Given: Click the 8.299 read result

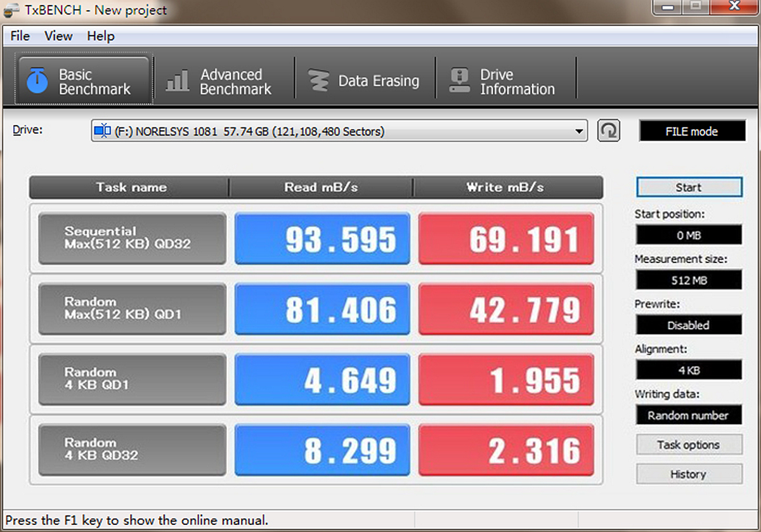Looking at the screenshot, I should (322, 450).
